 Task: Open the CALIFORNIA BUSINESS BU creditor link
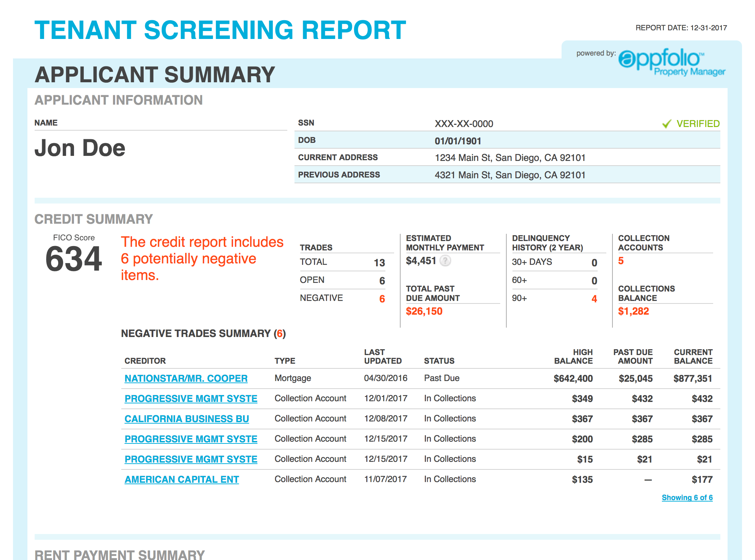coord(186,419)
